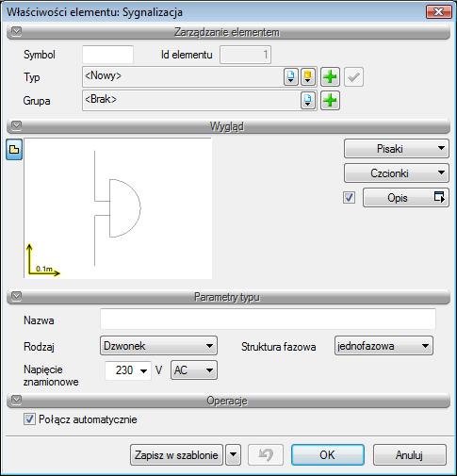The image size is (457, 476).
Task: Click the bell symbol preview image
Action: tap(118, 208)
